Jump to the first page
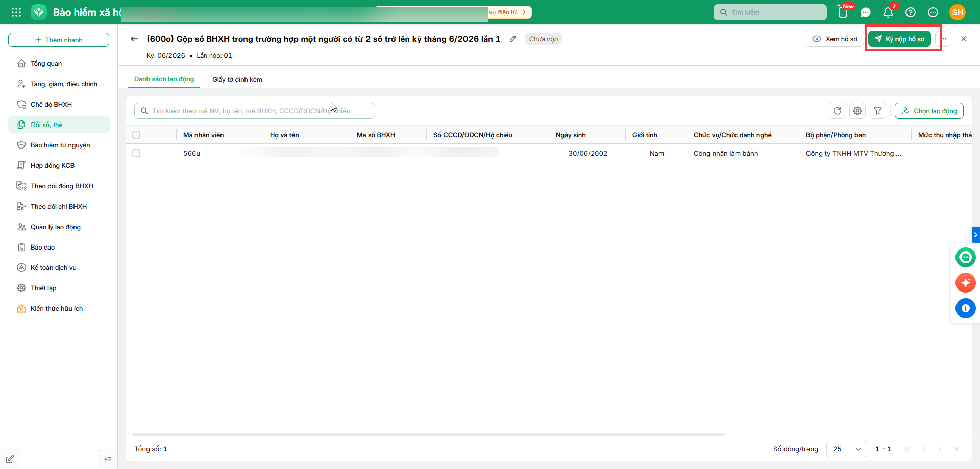Viewport: 980px width, 469px height. [x=908, y=449]
